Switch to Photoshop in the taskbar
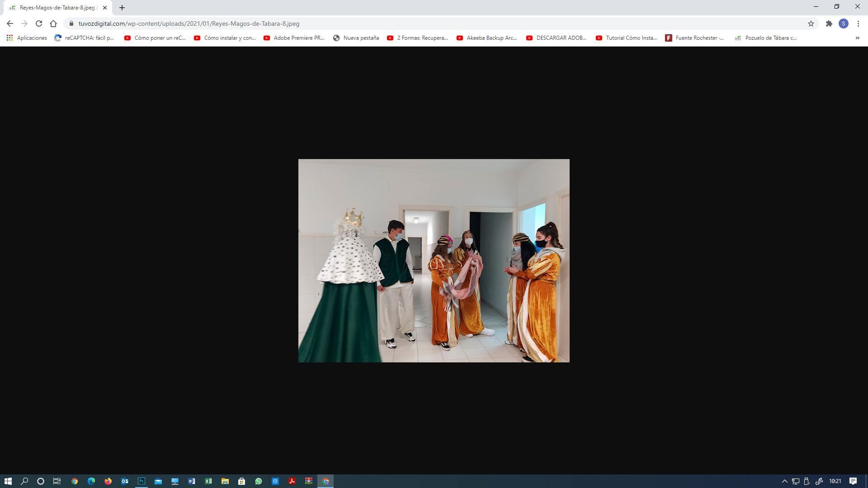The width and height of the screenshot is (868, 488). point(142,481)
